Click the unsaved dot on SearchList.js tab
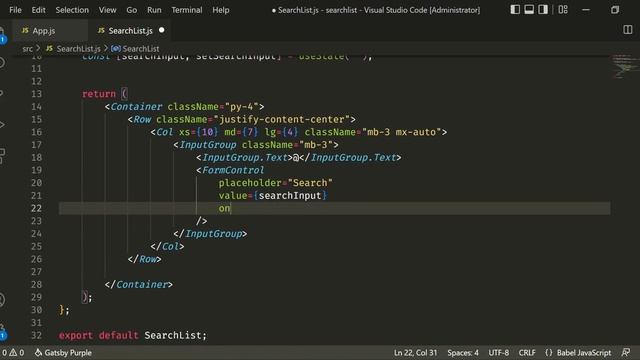The width and height of the screenshot is (640, 360). click(162, 30)
